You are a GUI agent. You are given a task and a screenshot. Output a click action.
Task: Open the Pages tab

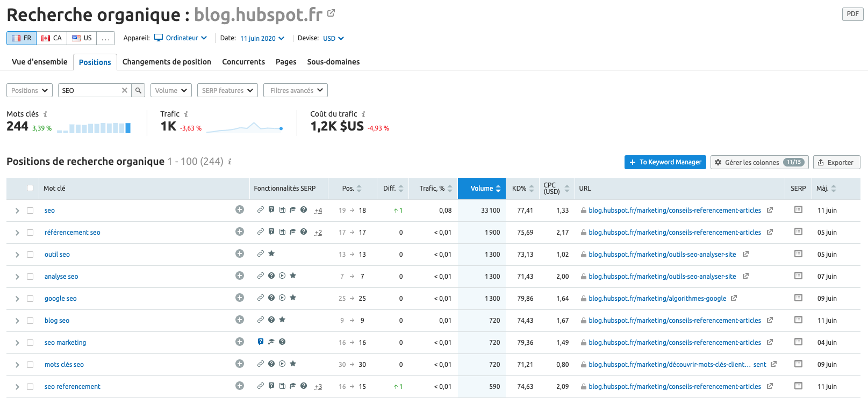pyautogui.click(x=286, y=62)
